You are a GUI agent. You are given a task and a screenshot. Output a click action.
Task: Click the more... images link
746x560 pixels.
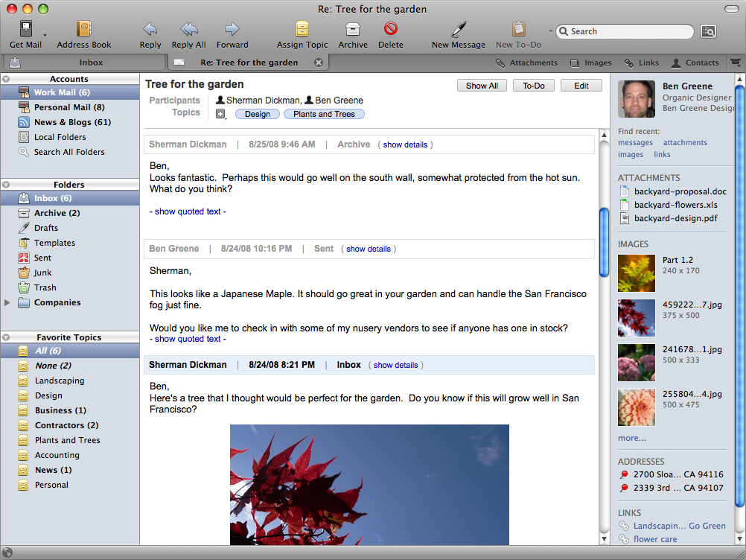[x=632, y=438]
